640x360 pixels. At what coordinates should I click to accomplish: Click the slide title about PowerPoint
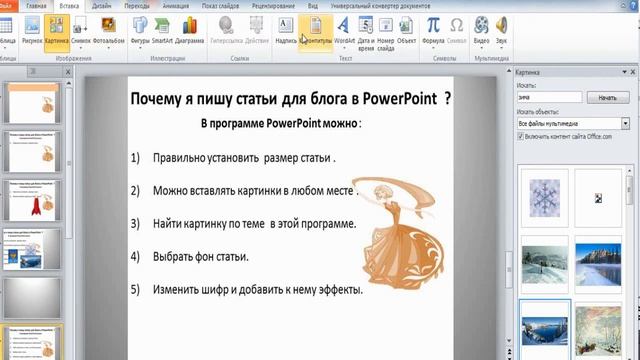(291, 98)
